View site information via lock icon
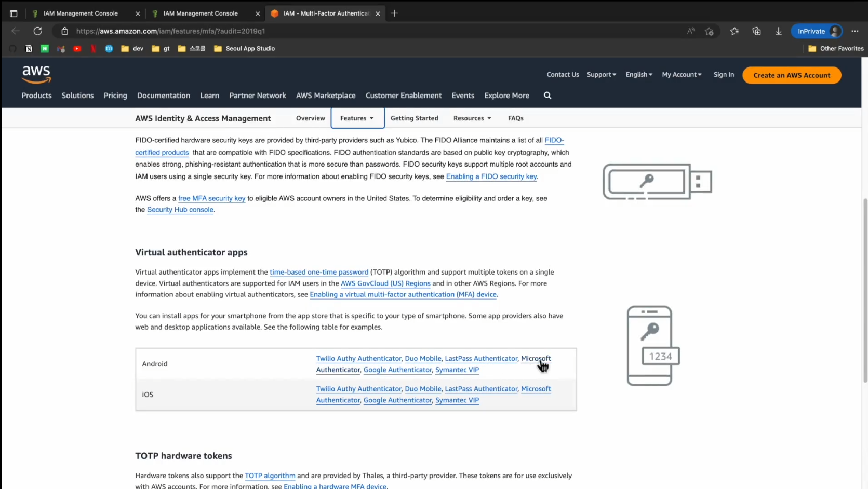This screenshot has width=868, height=489. coord(64,31)
